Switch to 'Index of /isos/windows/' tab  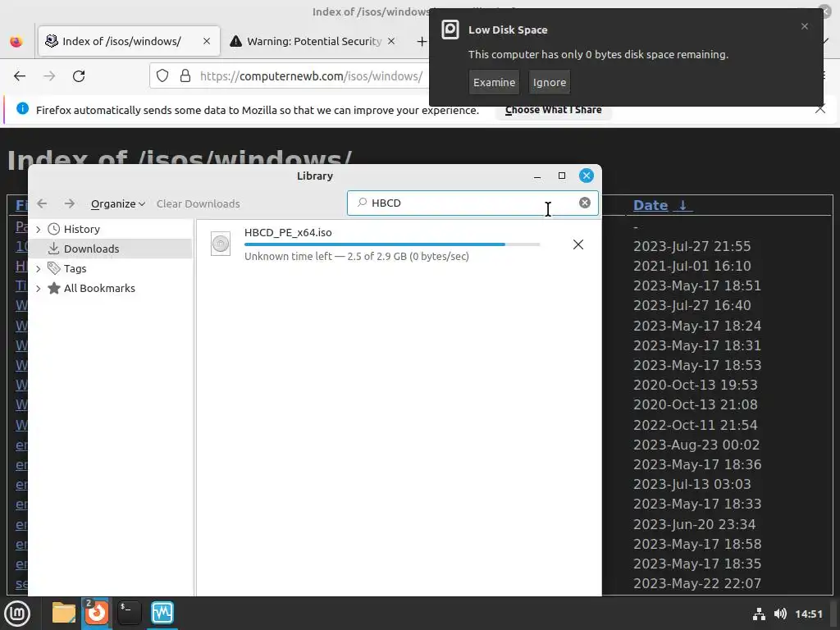coord(129,41)
